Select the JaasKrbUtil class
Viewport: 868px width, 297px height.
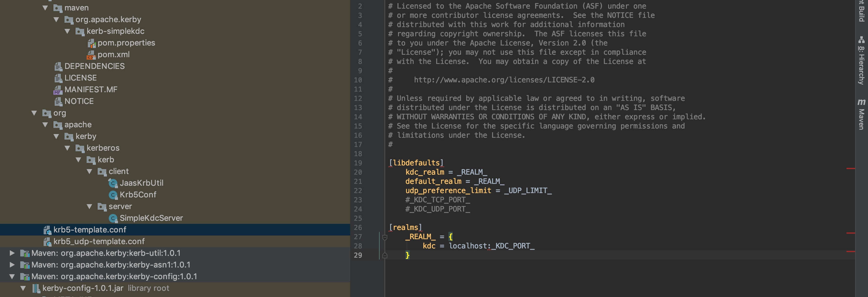click(142, 183)
